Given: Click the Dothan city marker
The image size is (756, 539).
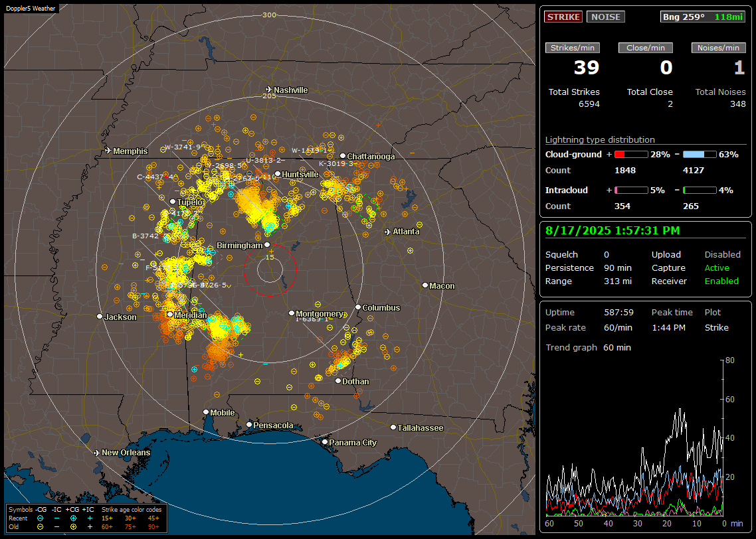Looking at the screenshot, I should 338,381.
